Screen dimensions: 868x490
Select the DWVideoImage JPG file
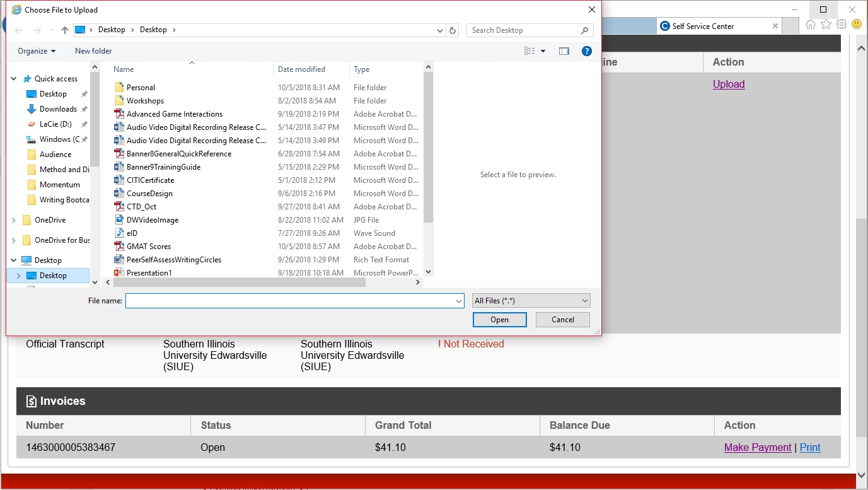pos(153,220)
